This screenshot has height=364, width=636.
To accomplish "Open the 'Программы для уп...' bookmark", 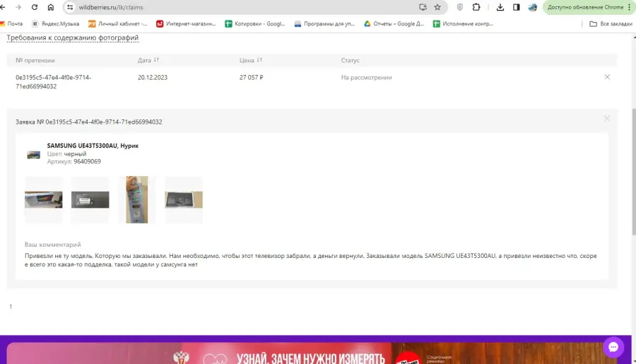I will pyautogui.click(x=324, y=24).
